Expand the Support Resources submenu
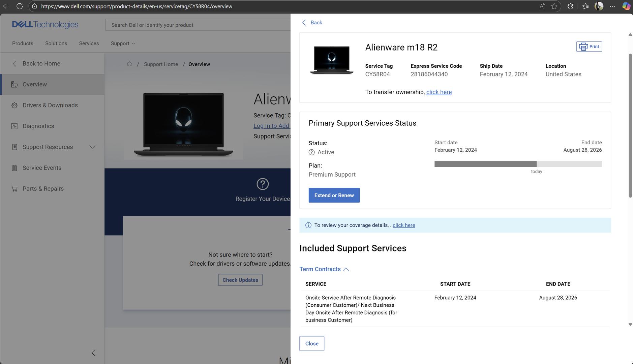The height and width of the screenshot is (364, 633). (92, 147)
